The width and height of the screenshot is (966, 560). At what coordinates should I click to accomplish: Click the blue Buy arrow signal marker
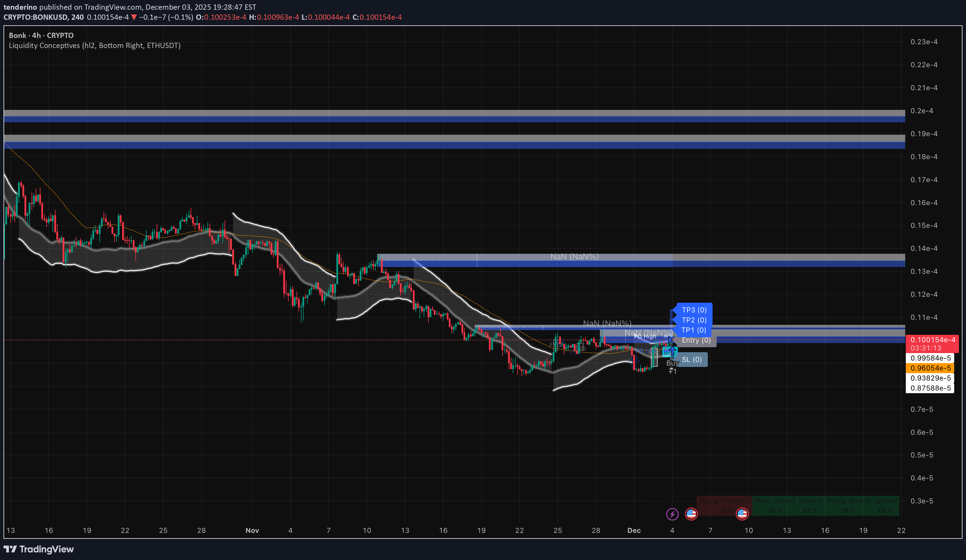click(672, 351)
